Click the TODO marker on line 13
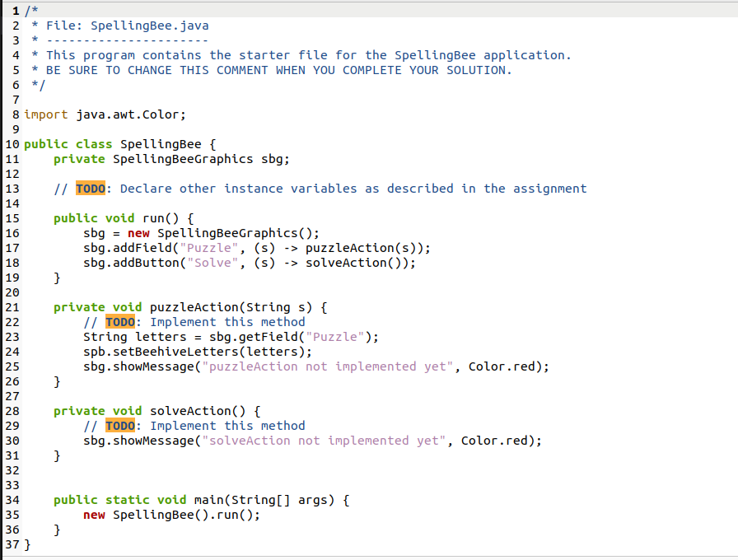The width and height of the screenshot is (738, 560). coord(89,188)
